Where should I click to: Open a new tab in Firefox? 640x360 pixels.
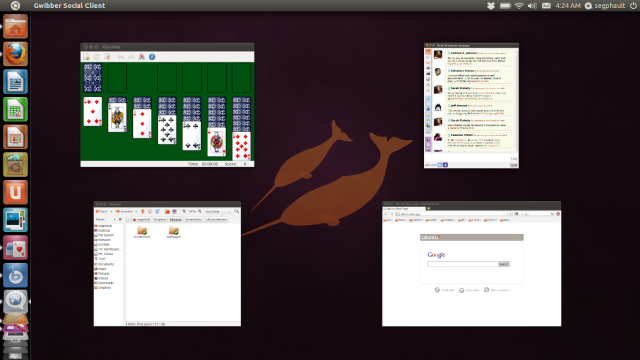tap(429, 209)
